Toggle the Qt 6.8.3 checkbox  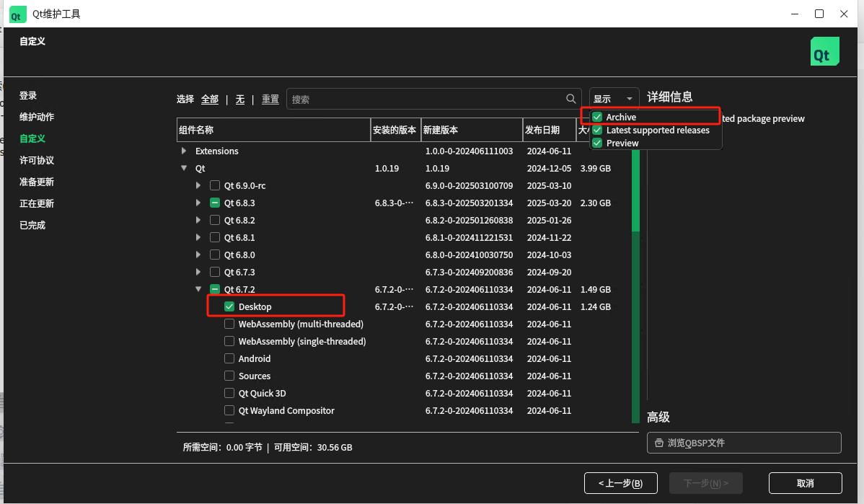pos(215,203)
